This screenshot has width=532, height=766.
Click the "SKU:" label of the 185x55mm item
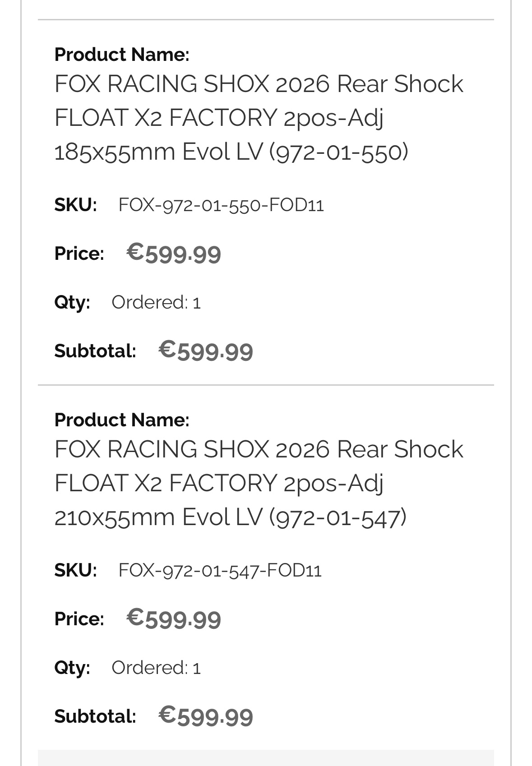(x=75, y=205)
